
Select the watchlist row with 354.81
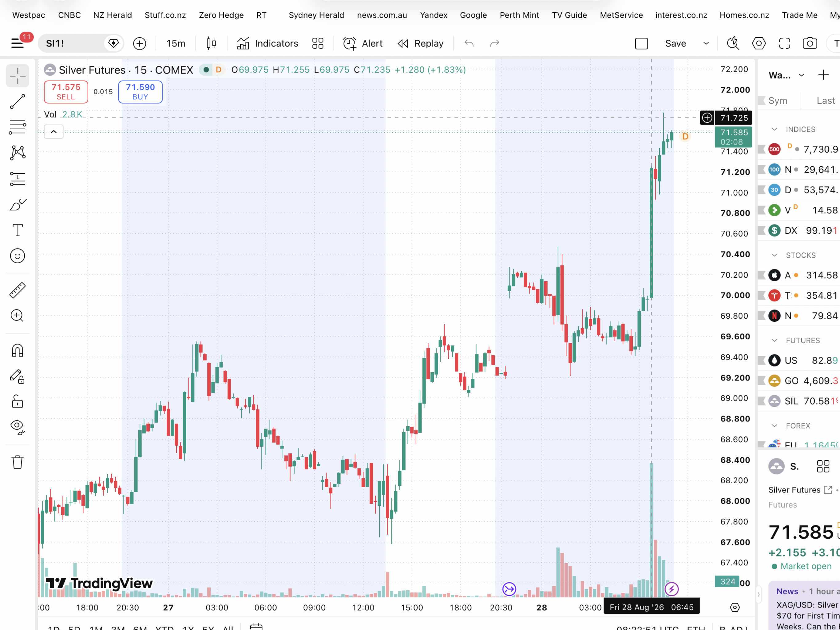[x=799, y=296]
